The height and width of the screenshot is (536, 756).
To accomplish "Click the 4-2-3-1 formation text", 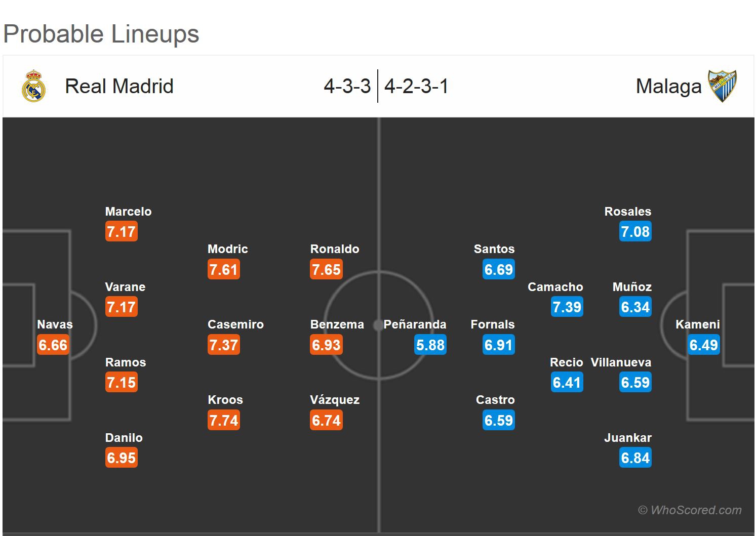I will point(416,86).
